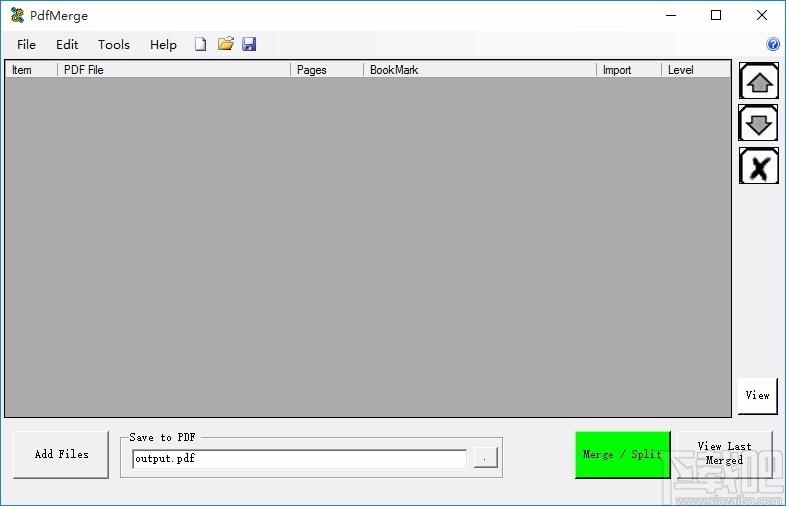Close the PdfMerge window
Image resolution: width=786 pixels, height=506 pixels.
[x=761, y=15]
